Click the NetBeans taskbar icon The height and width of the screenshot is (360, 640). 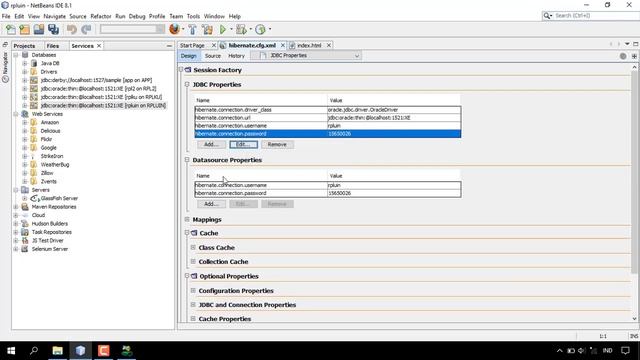click(80, 351)
